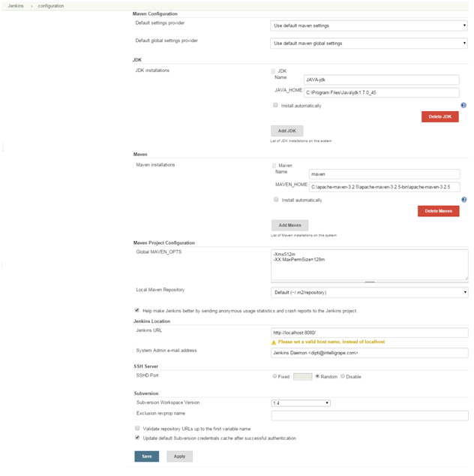Select Random SSHD port option
474x476 pixels.
317,376
